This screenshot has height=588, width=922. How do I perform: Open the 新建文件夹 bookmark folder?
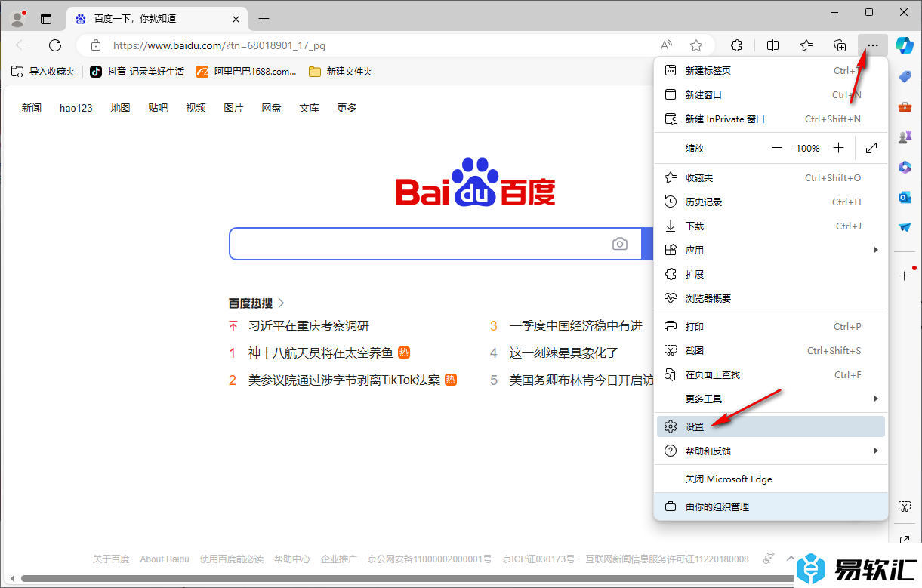click(x=341, y=72)
